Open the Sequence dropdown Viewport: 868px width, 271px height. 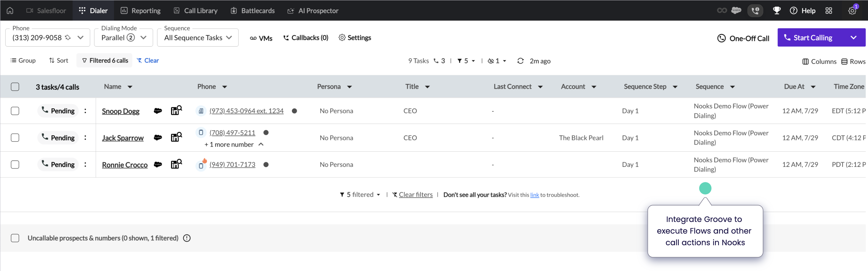point(198,37)
